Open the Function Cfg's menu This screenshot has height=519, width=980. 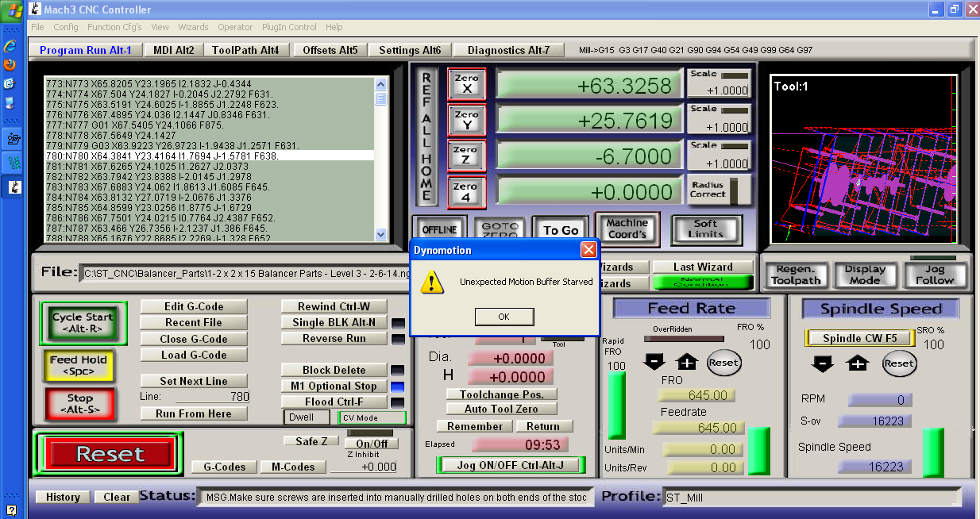pos(114,27)
